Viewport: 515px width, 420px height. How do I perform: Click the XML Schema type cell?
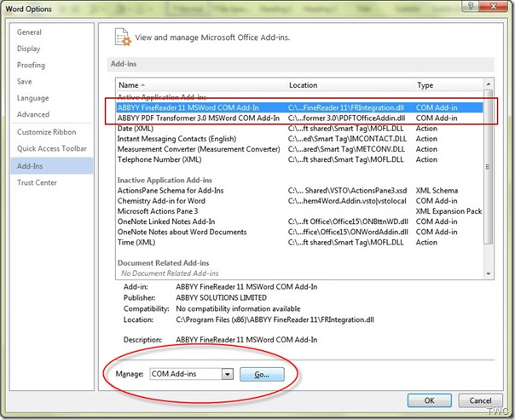point(437,190)
